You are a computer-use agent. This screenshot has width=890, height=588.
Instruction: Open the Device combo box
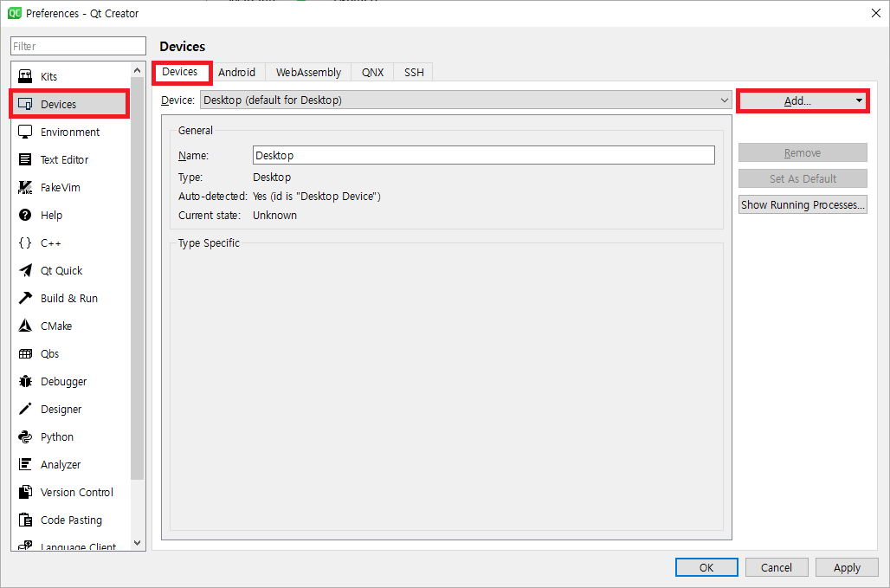click(x=466, y=100)
